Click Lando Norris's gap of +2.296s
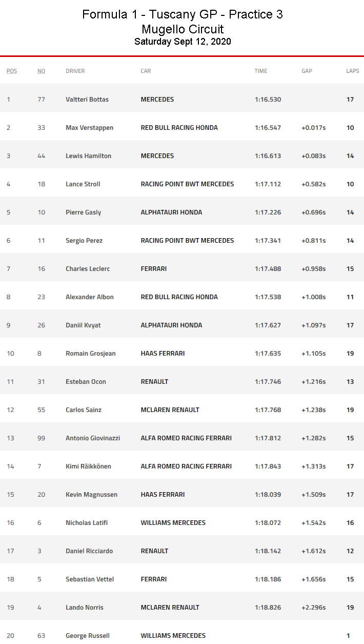 [x=314, y=608]
